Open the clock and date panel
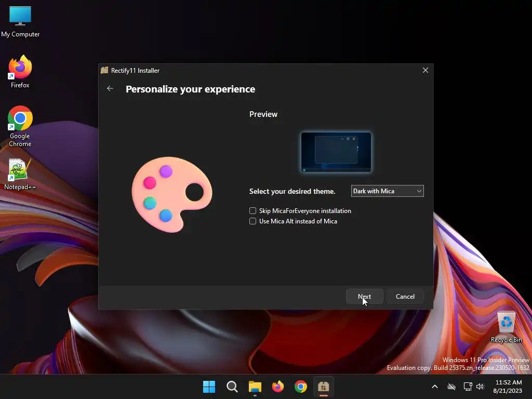 point(508,387)
